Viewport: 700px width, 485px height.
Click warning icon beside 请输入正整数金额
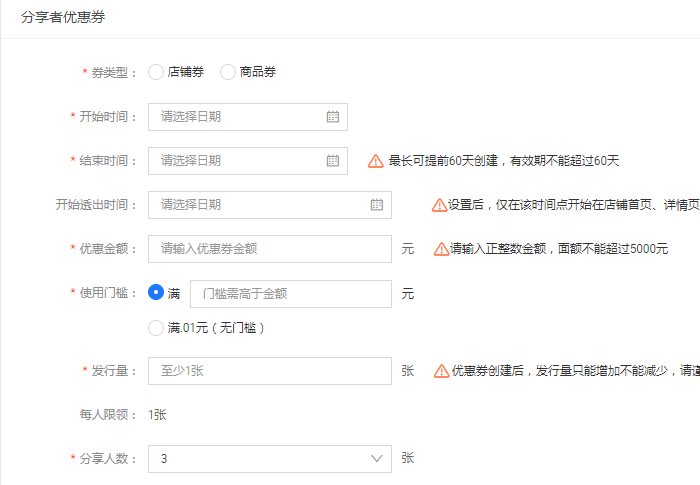point(440,249)
